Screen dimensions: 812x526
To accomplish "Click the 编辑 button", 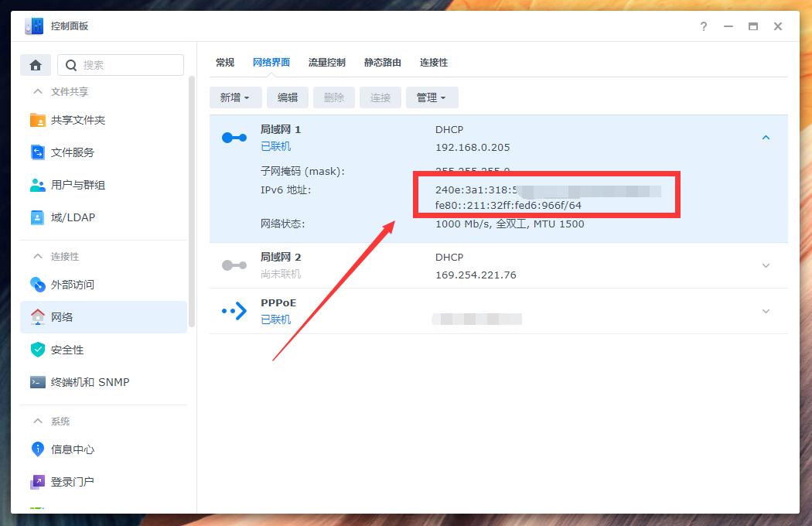I will click(x=287, y=97).
